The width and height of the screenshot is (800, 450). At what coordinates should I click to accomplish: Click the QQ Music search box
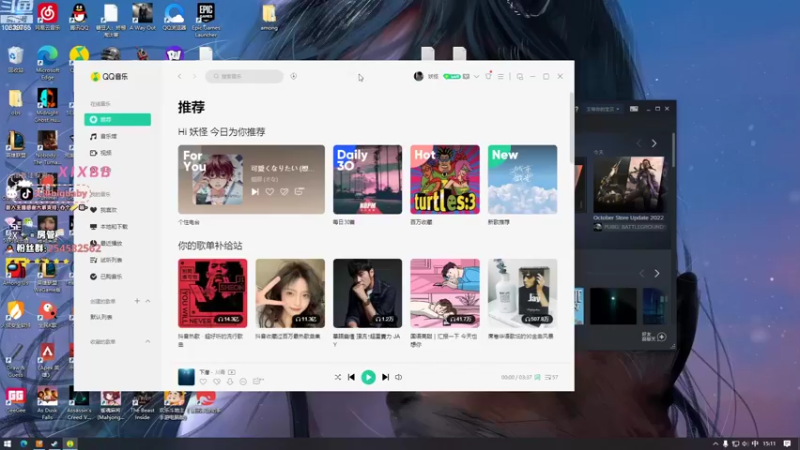[x=244, y=77]
